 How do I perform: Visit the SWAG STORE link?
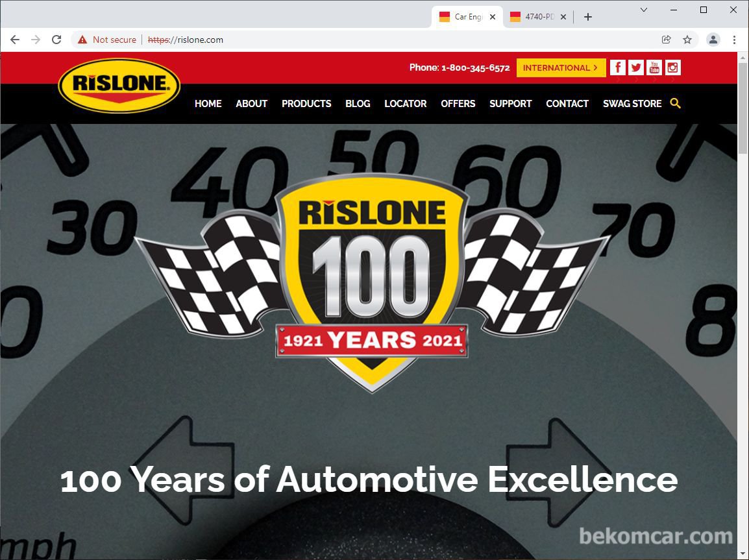[x=632, y=104]
